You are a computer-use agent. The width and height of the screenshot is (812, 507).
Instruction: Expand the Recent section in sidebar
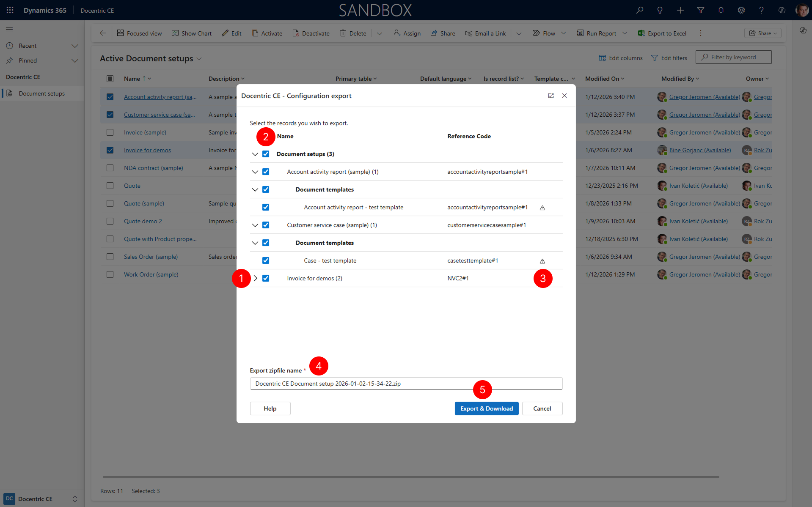pyautogui.click(x=75, y=46)
